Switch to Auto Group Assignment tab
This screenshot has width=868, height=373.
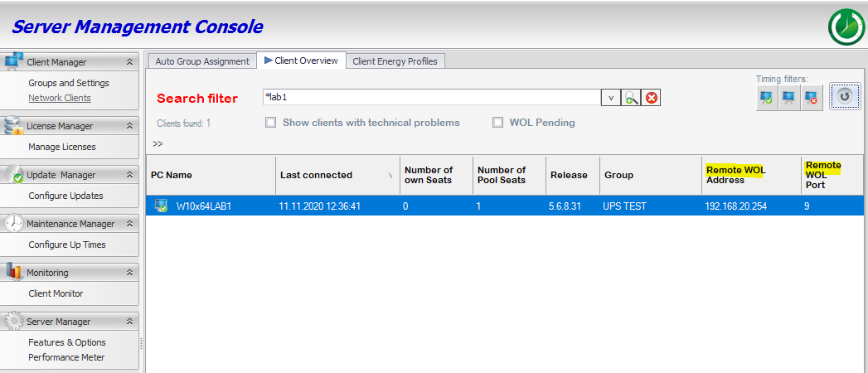(x=202, y=61)
